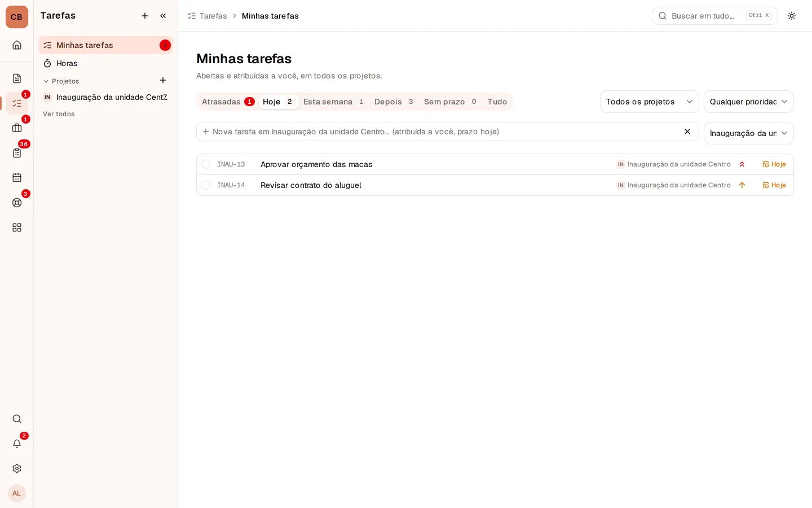Image resolution: width=812 pixels, height=508 pixels.
Task: Open the documents icon in the left rail
Action: pyautogui.click(x=17, y=78)
